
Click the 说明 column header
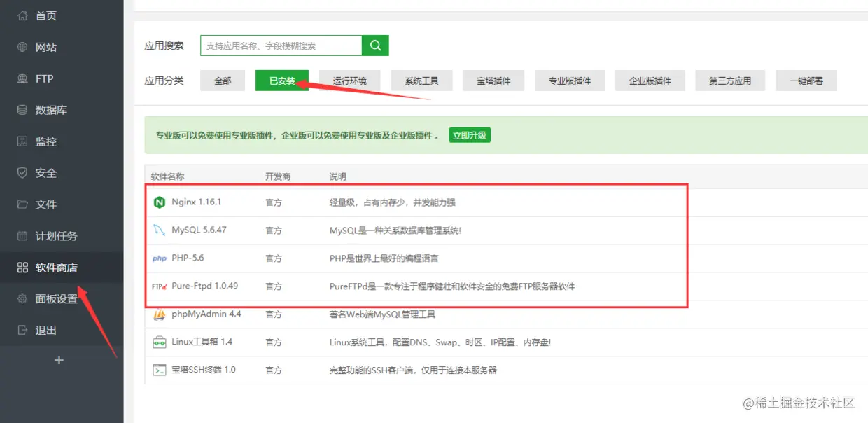pos(338,176)
